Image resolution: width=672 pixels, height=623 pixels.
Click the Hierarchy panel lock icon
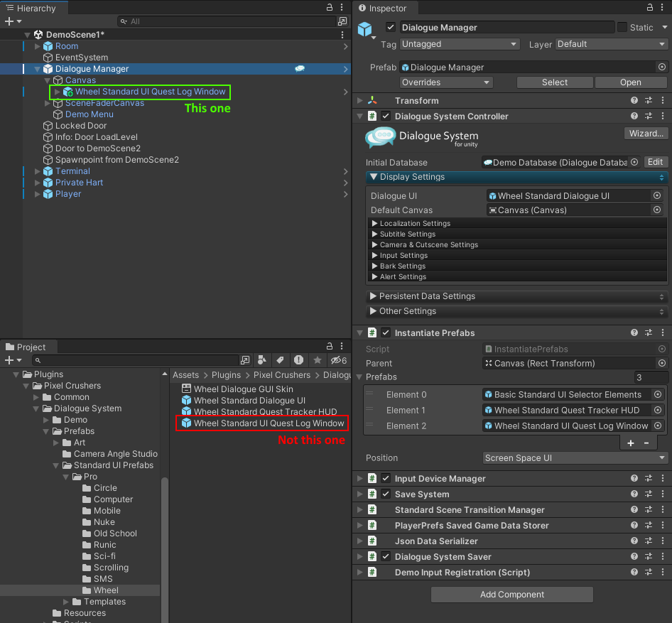[329, 7]
